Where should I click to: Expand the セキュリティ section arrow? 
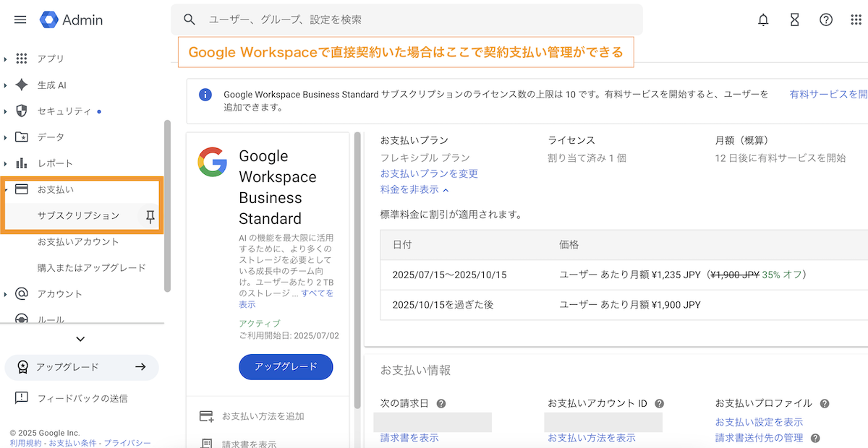[x=6, y=111]
